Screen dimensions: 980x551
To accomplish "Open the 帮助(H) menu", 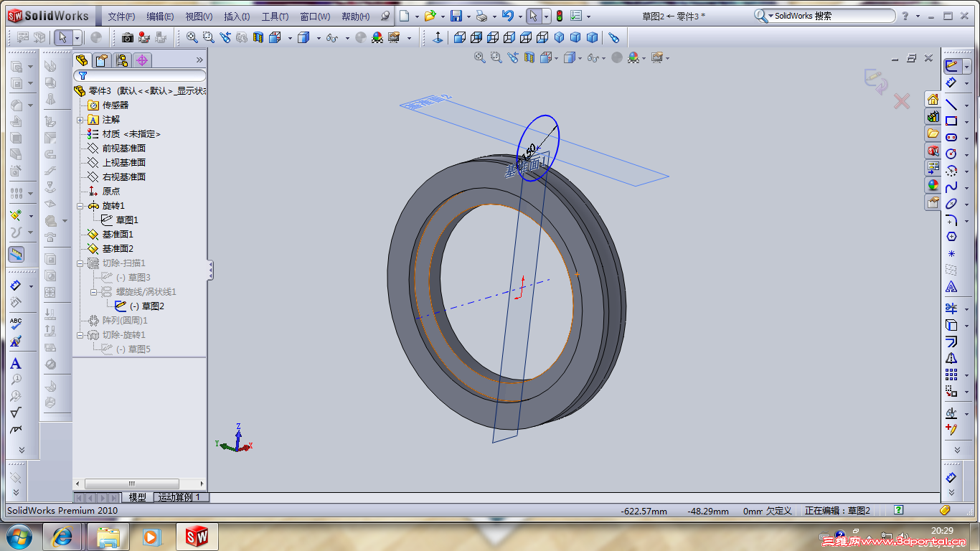I will pyautogui.click(x=356, y=17).
